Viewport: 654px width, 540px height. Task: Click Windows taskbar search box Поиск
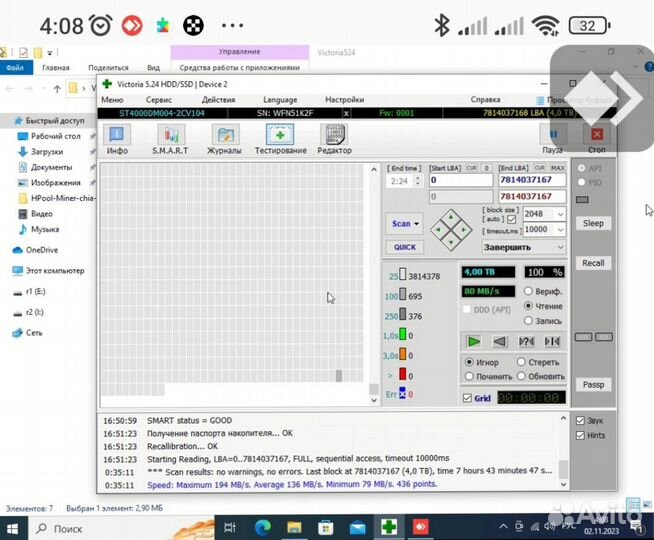[x=121, y=529]
